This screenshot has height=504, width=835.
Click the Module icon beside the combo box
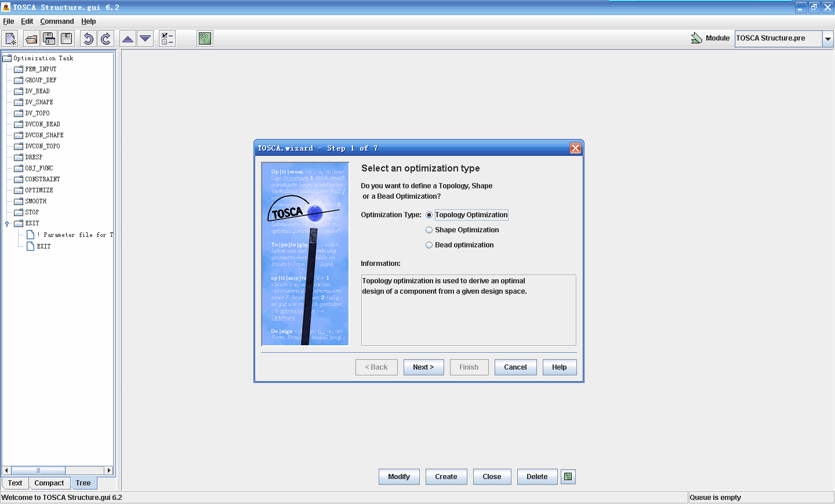coord(696,38)
